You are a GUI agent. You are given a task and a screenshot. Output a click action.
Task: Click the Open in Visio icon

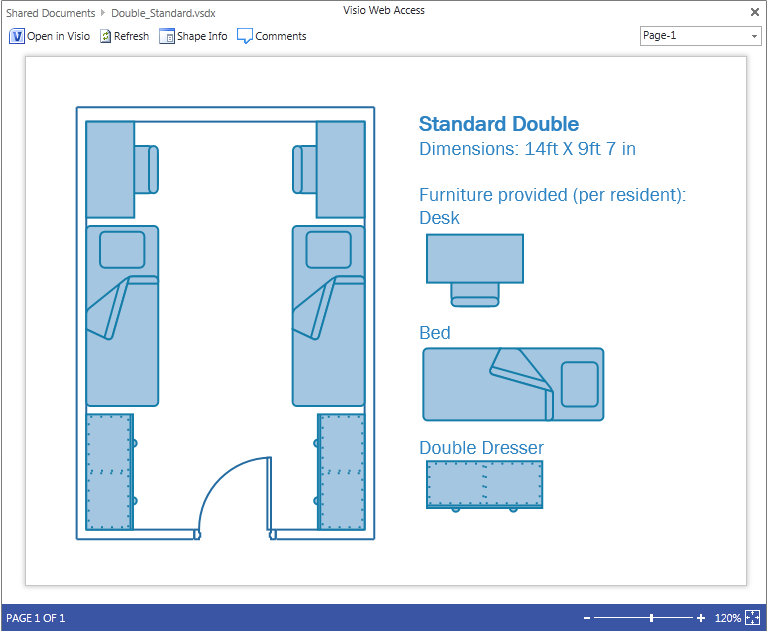coord(17,36)
